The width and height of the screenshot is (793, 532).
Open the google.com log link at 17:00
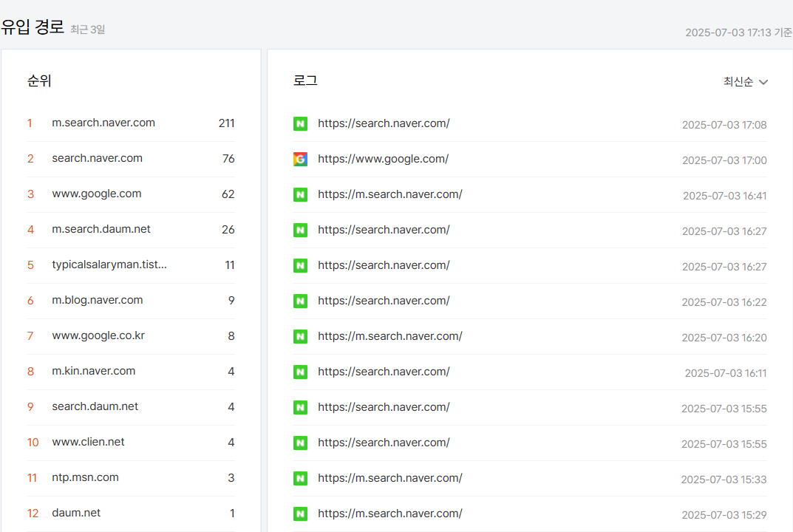point(383,159)
